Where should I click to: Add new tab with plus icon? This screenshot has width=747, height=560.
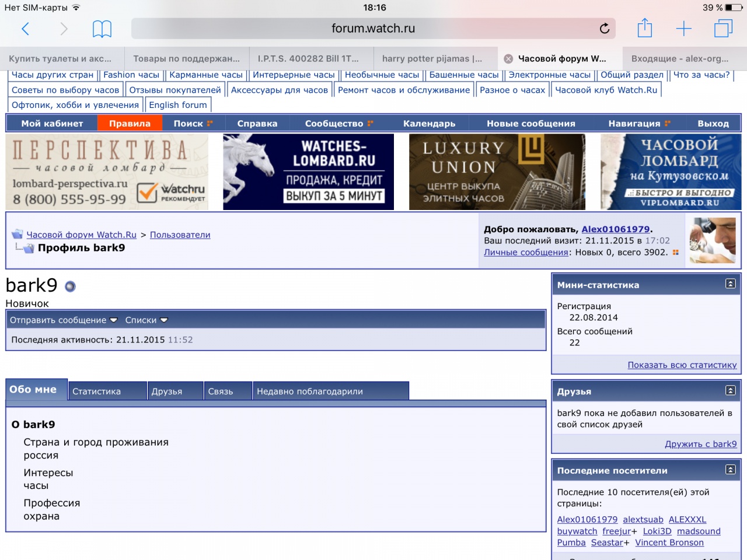pyautogui.click(x=683, y=29)
